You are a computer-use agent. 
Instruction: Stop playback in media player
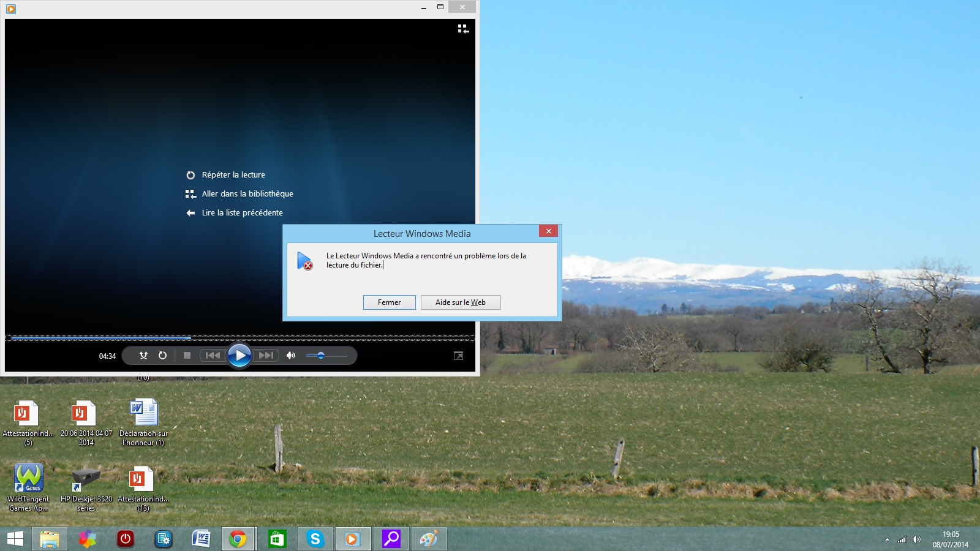(187, 356)
